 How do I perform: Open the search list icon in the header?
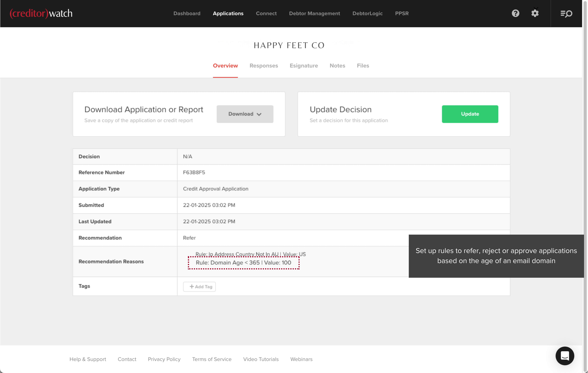566,14
